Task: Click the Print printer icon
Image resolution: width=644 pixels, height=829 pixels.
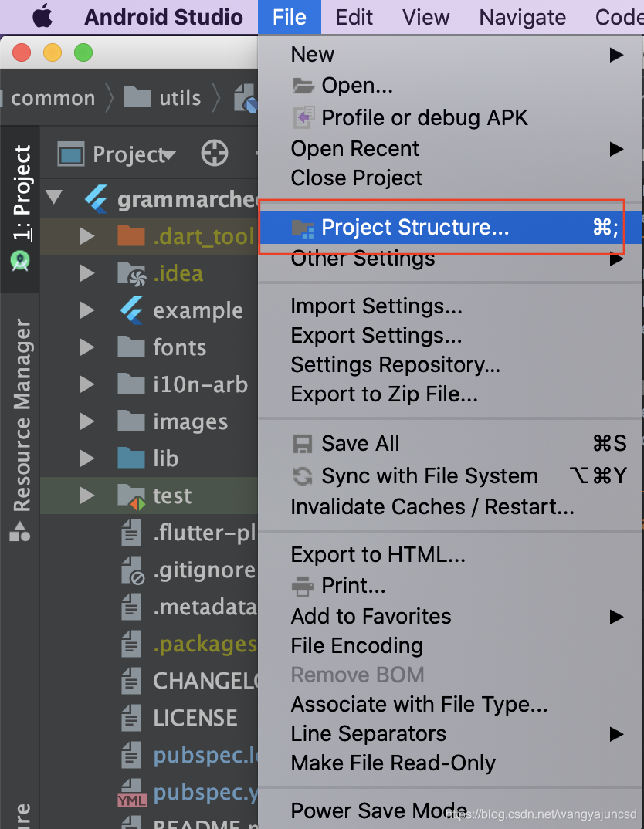Action: point(303,586)
